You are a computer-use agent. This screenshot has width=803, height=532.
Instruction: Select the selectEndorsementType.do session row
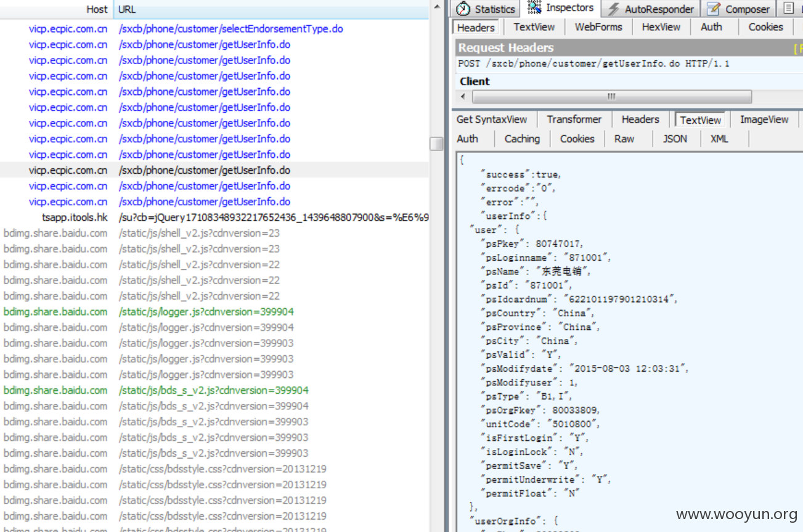214,29
